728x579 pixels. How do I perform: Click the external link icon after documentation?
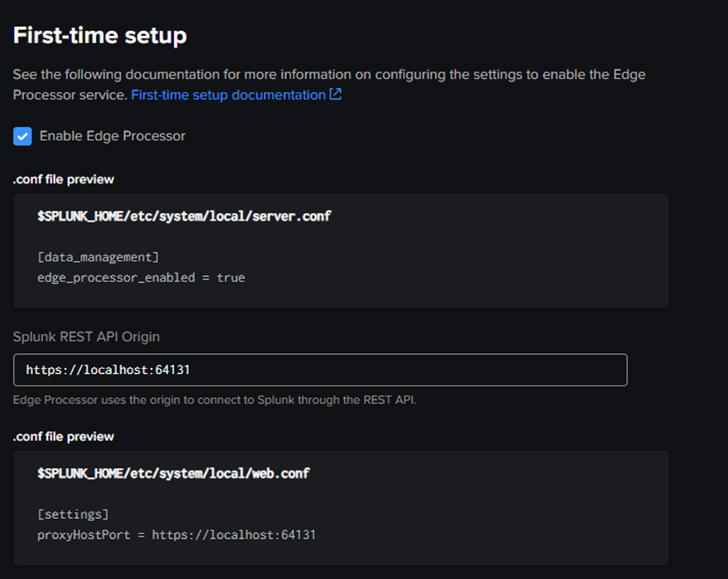(335, 94)
